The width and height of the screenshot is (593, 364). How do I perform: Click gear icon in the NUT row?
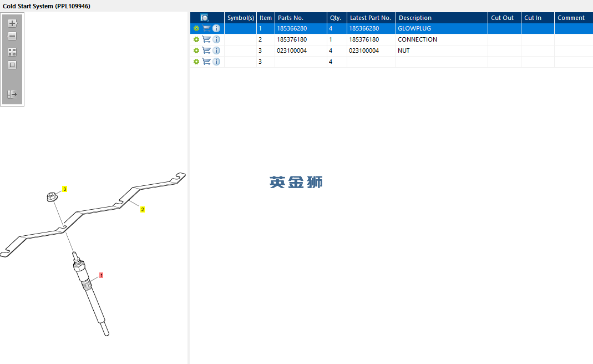click(196, 50)
